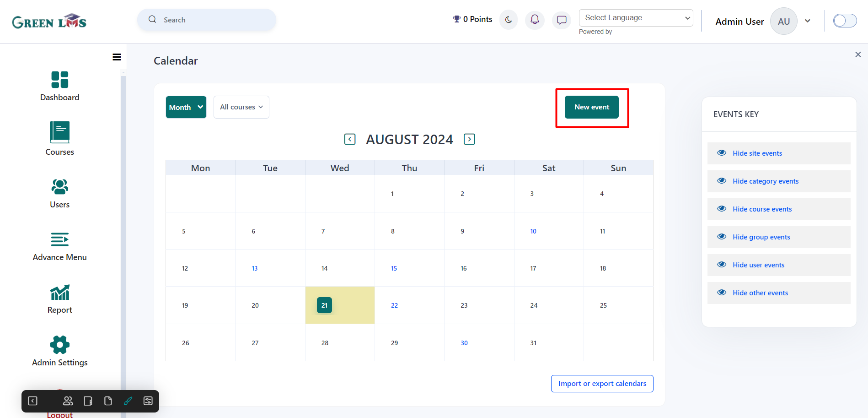
Task: Open August 30 day link
Action: (x=464, y=343)
